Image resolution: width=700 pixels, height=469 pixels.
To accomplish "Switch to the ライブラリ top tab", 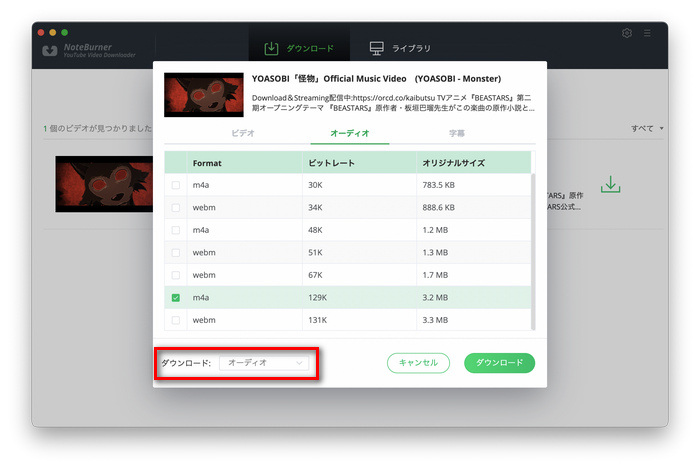I will (x=400, y=48).
